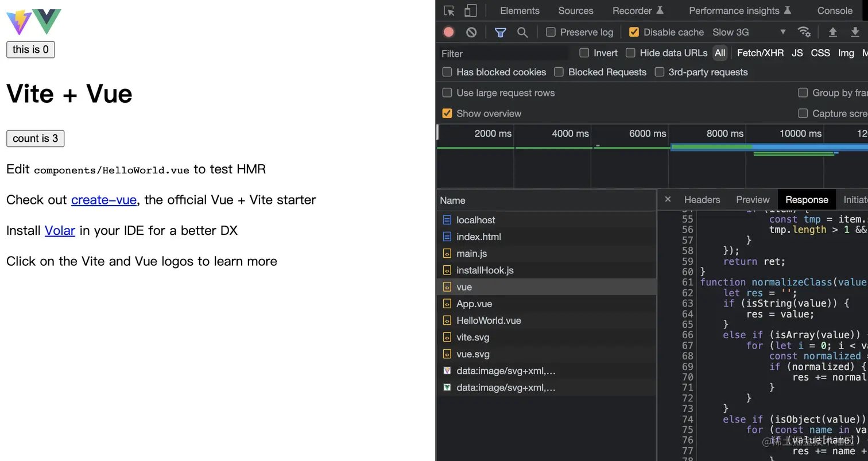
Task: Tick the Group by frame checkbox
Action: click(x=803, y=92)
